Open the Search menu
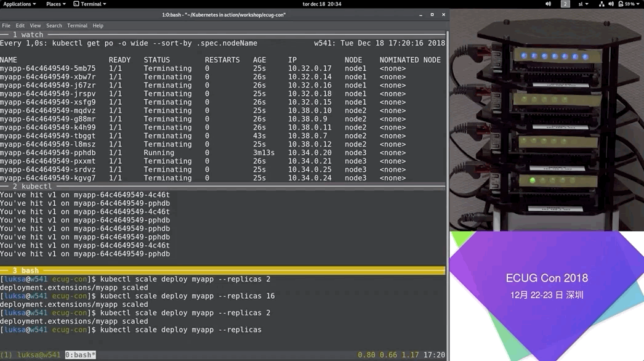The image size is (644, 361). tap(54, 25)
